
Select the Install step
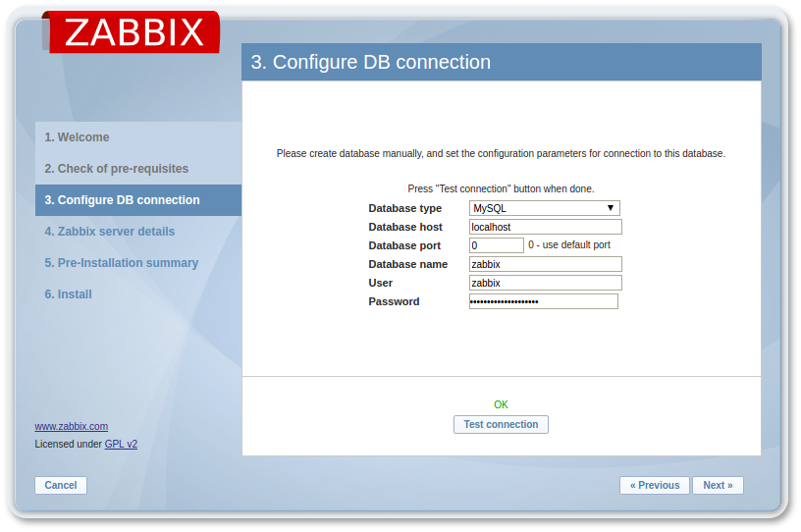(68, 294)
